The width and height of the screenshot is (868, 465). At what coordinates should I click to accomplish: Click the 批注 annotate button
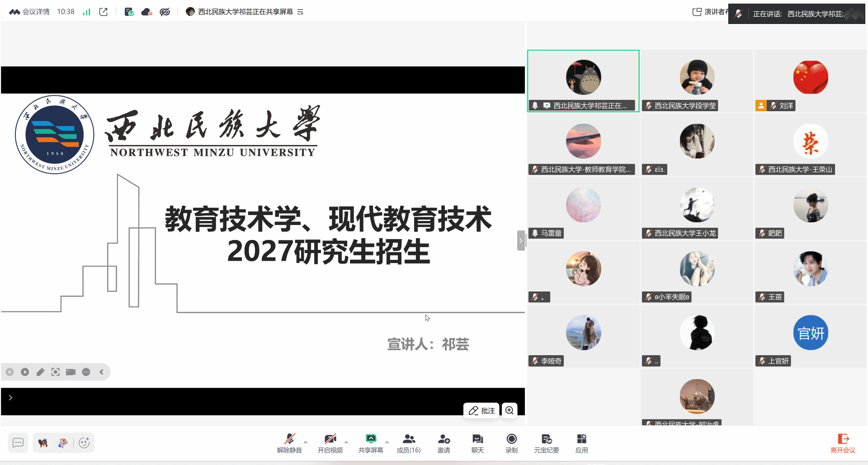point(482,410)
